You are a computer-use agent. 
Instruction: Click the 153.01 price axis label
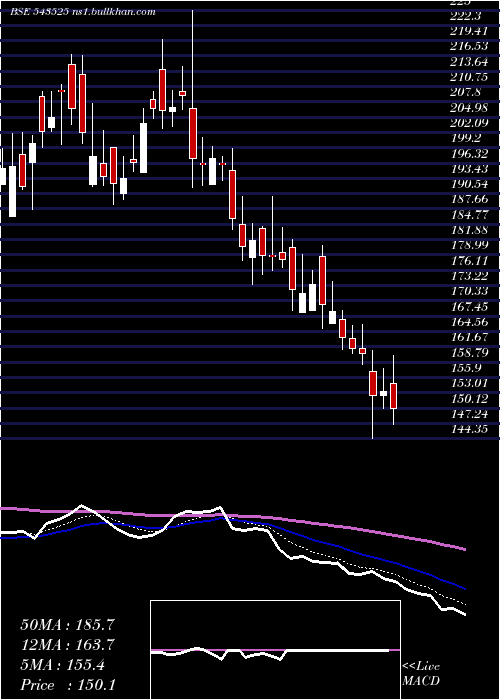click(x=468, y=382)
